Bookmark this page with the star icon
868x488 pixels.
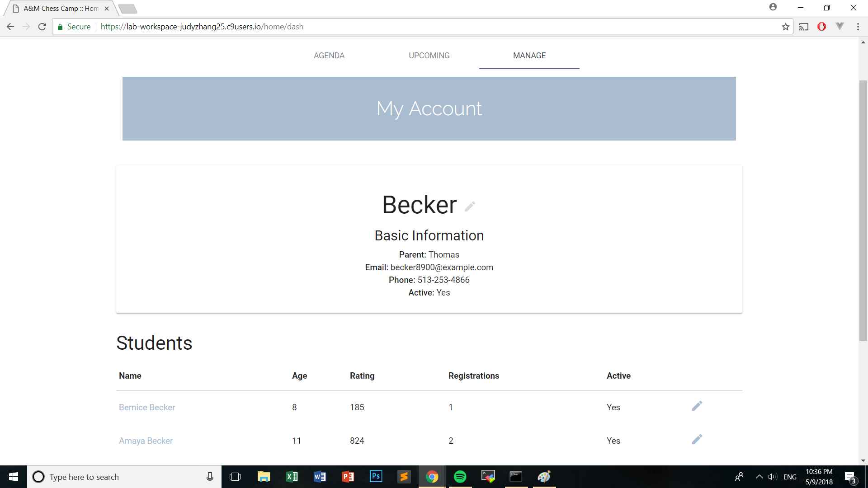click(786, 27)
